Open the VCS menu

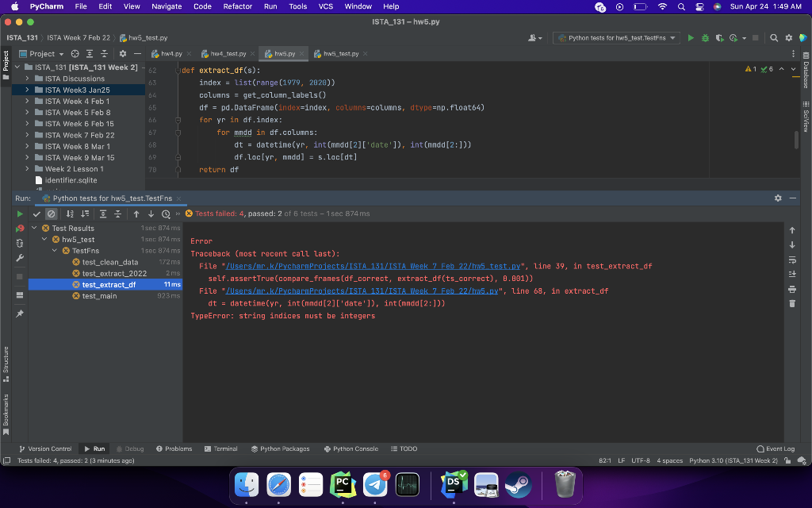326,6
